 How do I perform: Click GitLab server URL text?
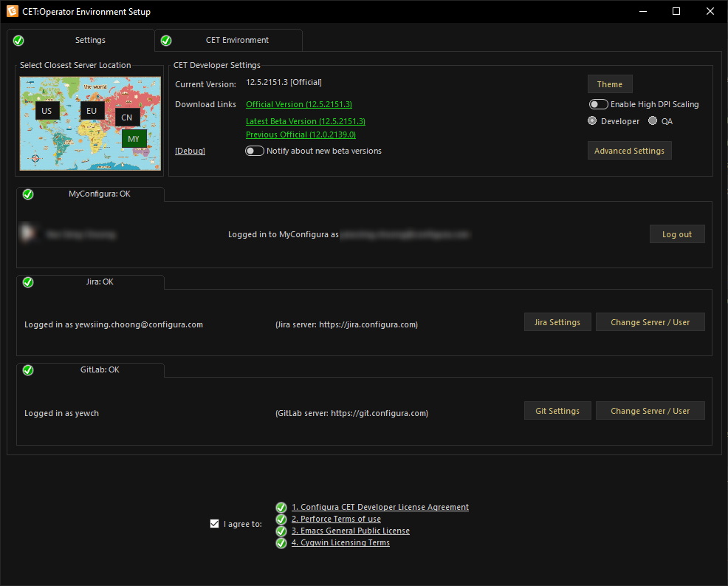[352, 413]
